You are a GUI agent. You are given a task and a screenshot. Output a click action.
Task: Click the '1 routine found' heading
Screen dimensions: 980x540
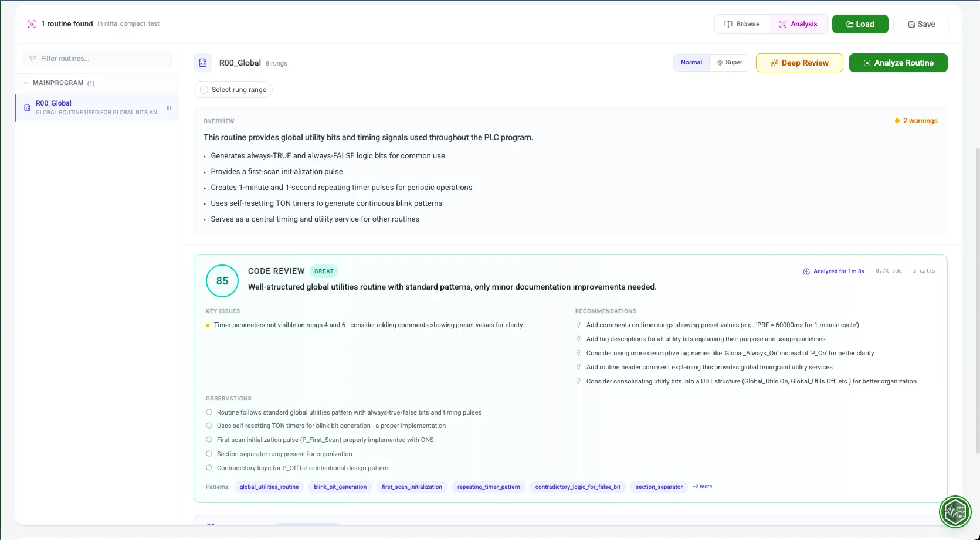pyautogui.click(x=67, y=24)
